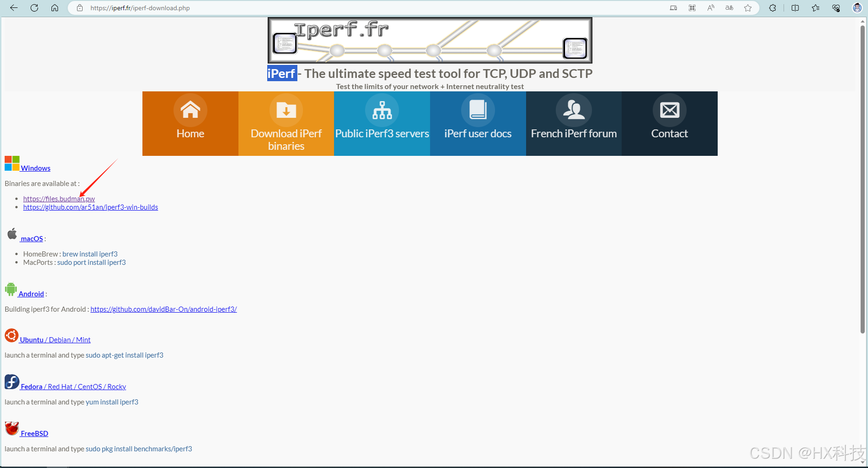868x468 pixels.
Task: Open the Contact navigation tile
Action: click(669, 123)
